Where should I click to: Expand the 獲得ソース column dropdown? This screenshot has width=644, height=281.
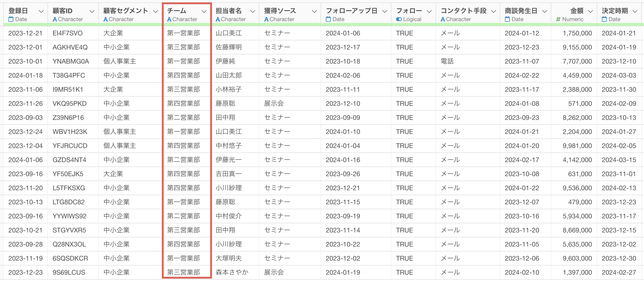tap(314, 11)
